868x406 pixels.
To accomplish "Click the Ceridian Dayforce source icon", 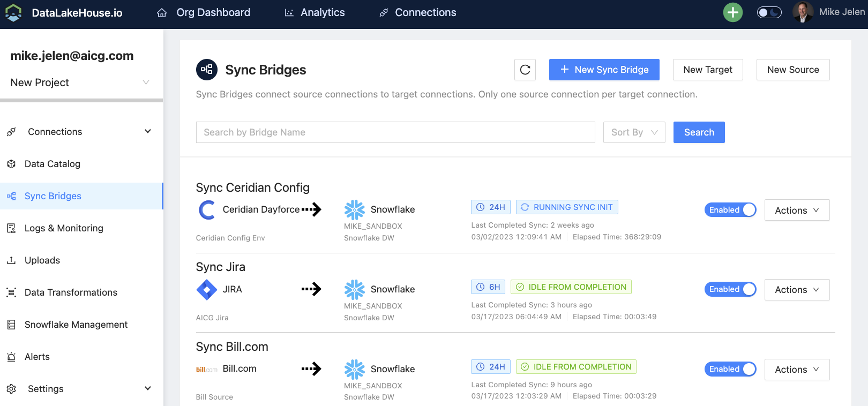I will pyautogui.click(x=207, y=210).
